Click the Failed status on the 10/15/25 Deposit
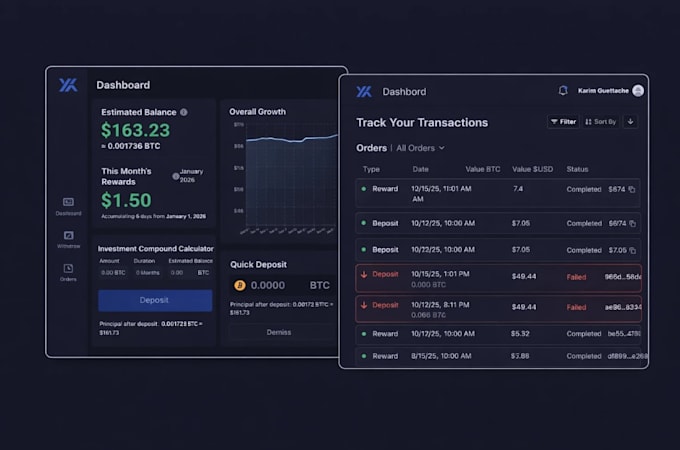The image size is (680, 450). pyautogui.click(x=576, y=277)
